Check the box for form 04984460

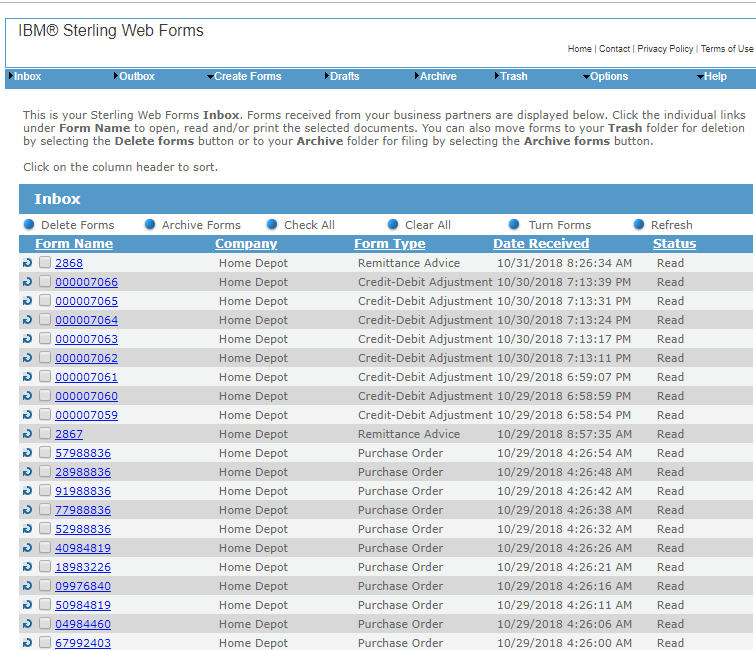[x=45, y=623]
